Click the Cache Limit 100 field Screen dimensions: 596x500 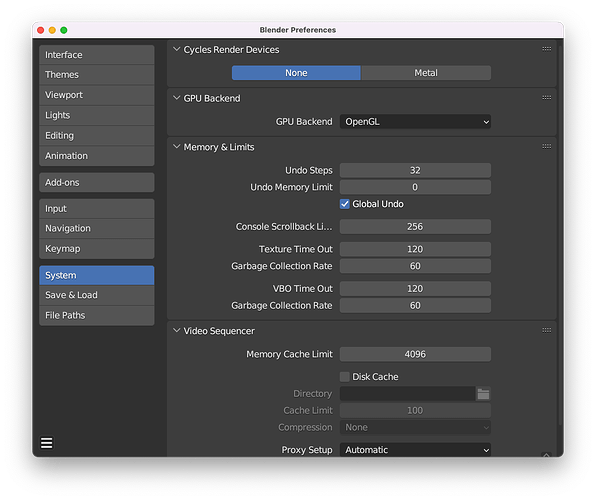[415, 411]
